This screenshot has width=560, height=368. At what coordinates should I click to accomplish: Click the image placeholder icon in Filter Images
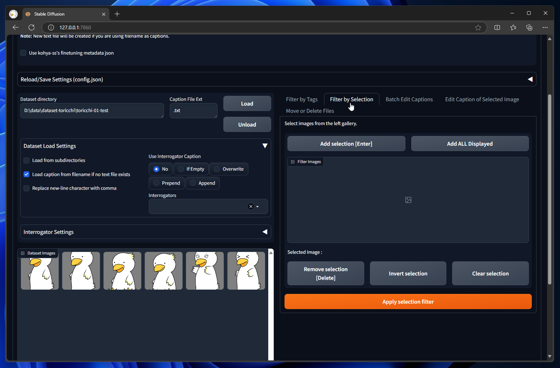pos(408,200)
